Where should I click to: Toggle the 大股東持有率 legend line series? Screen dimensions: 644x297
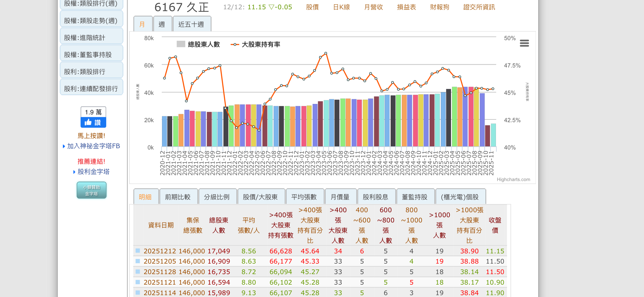click(x=256, y=44)
